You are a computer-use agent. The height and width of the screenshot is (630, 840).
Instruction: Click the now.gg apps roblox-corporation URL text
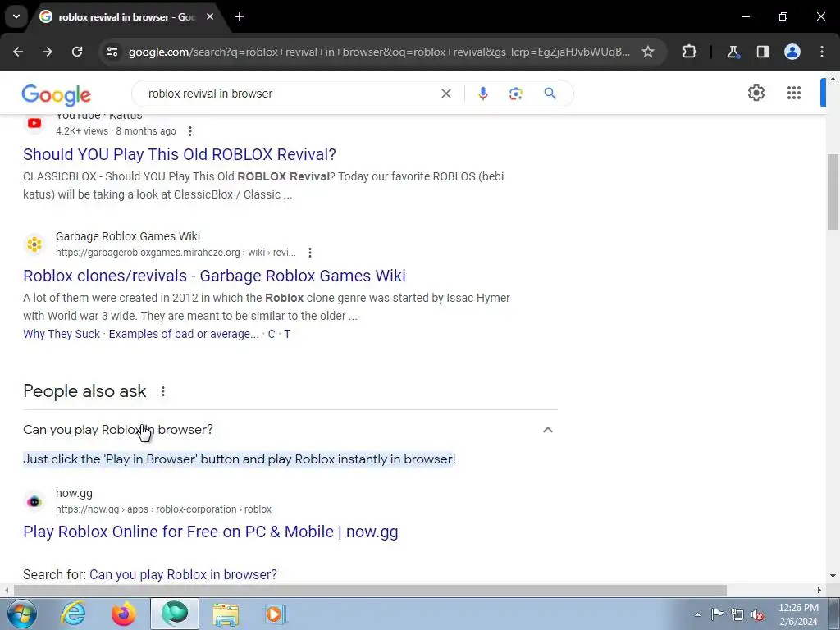163,509
